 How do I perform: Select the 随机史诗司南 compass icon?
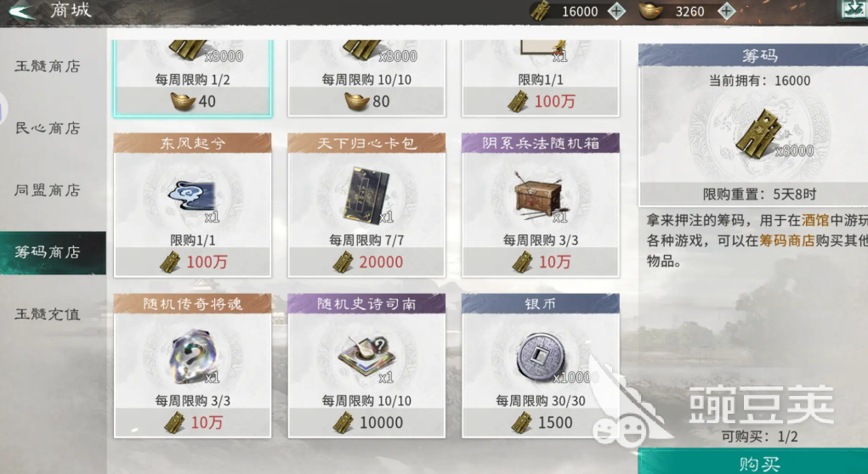(366, 357)
